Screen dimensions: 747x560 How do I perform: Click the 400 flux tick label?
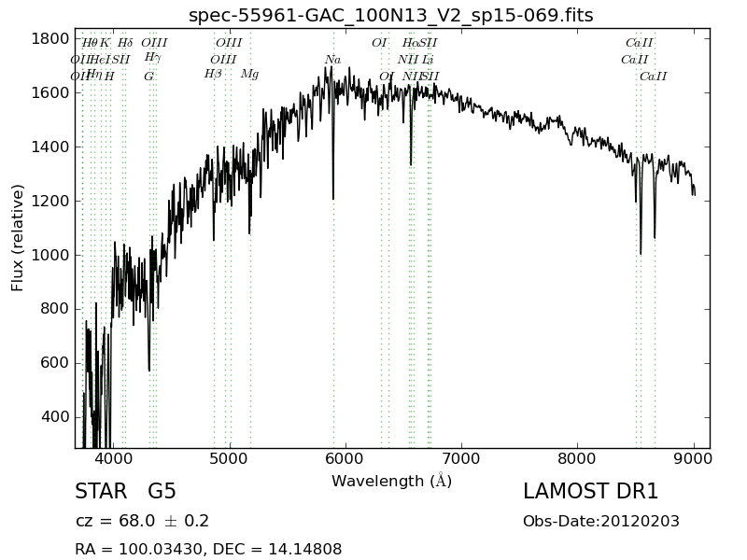[55, 417]
